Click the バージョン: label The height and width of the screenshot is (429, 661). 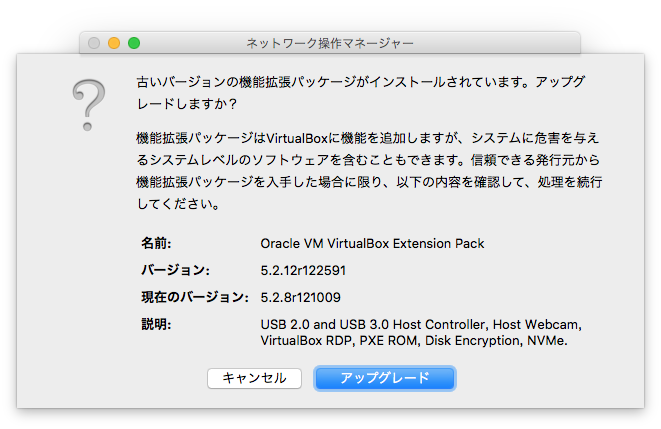[175, 270]
